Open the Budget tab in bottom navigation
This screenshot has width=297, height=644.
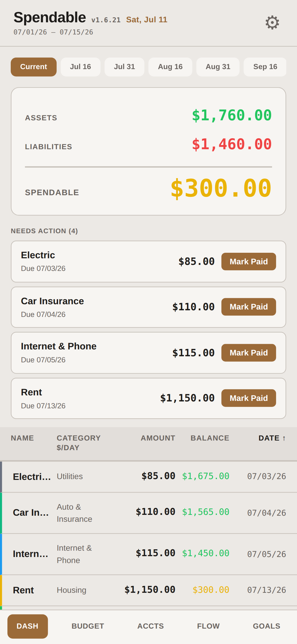tap(88, 626)
